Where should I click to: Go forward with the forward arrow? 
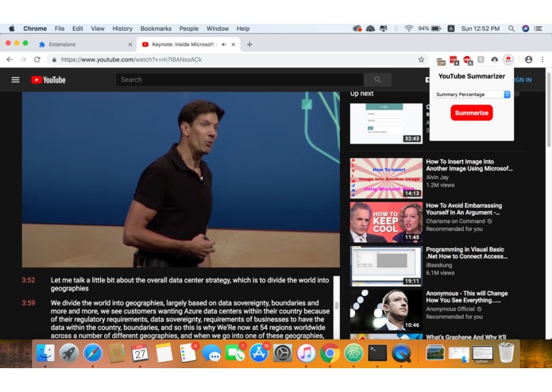(23, 60)
